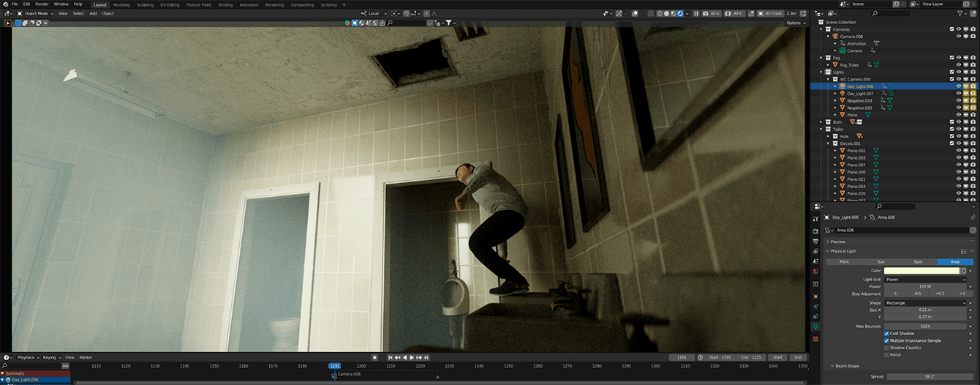Open the Object Data light properties tab
Viewport: 980px width, 385px height.
click(815, 326)
